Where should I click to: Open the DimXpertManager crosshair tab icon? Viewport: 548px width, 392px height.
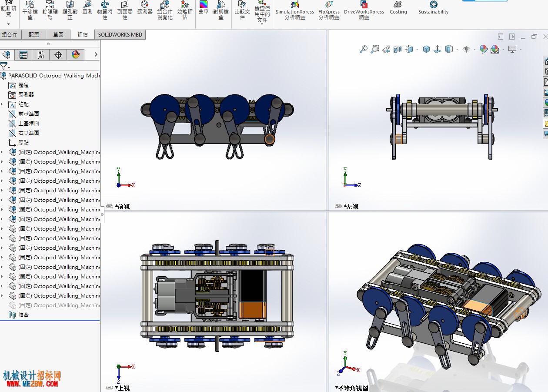pyautogui.click(x=58, y=54)
